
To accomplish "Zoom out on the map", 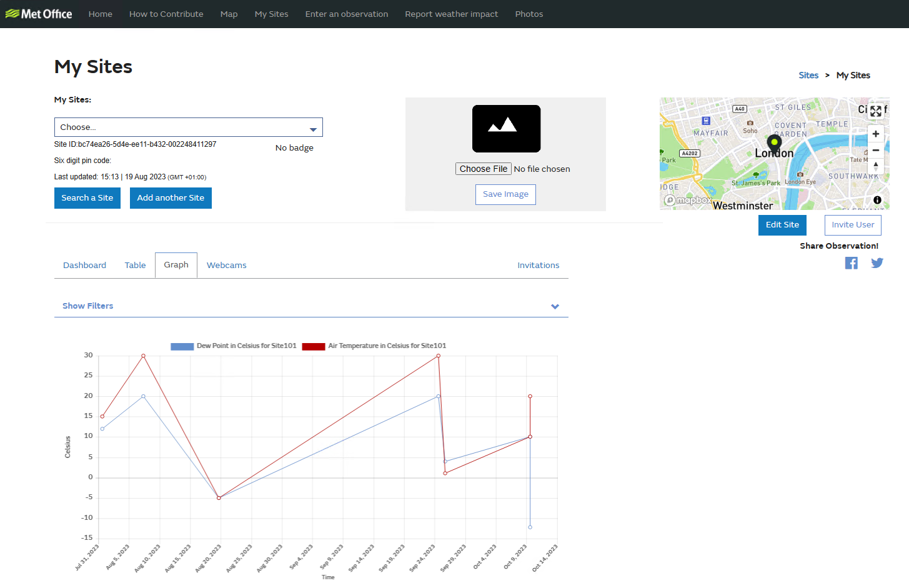I will point(876,150).
